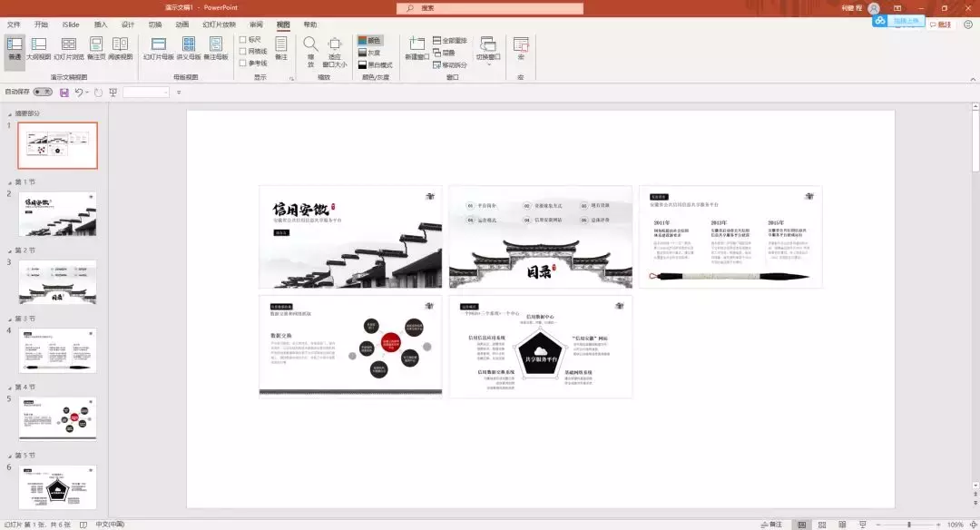Open the iSlide tab

pos(71,25)
